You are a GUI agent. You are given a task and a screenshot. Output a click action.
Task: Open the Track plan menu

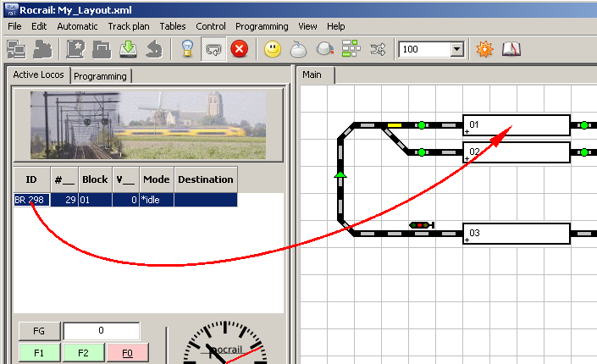pos(129,26)
